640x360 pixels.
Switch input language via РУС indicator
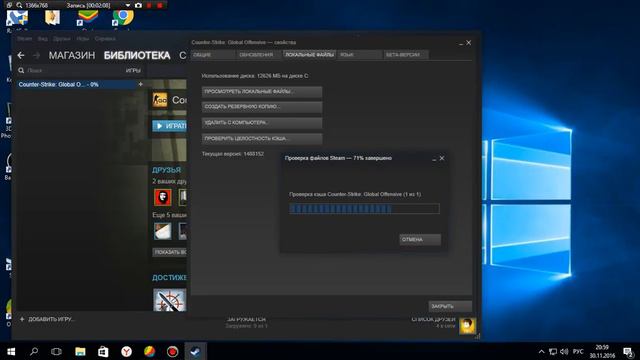(x=578, y=351)
